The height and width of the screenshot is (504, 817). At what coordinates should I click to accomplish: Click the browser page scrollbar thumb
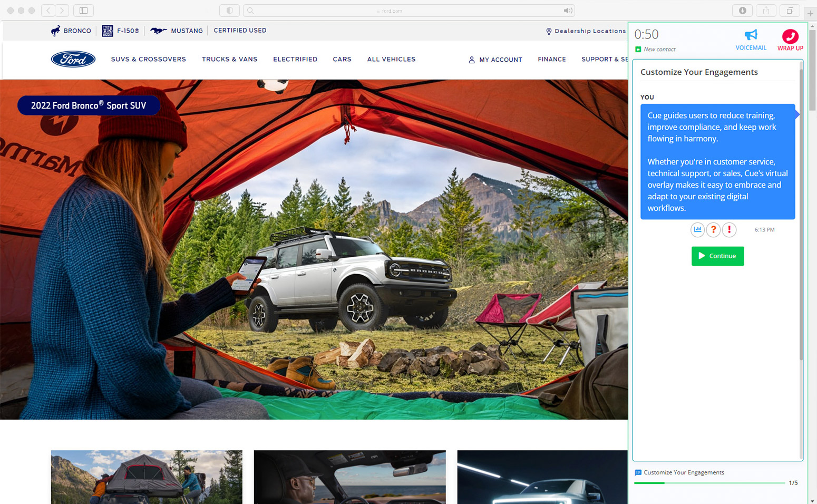(812, 70)
